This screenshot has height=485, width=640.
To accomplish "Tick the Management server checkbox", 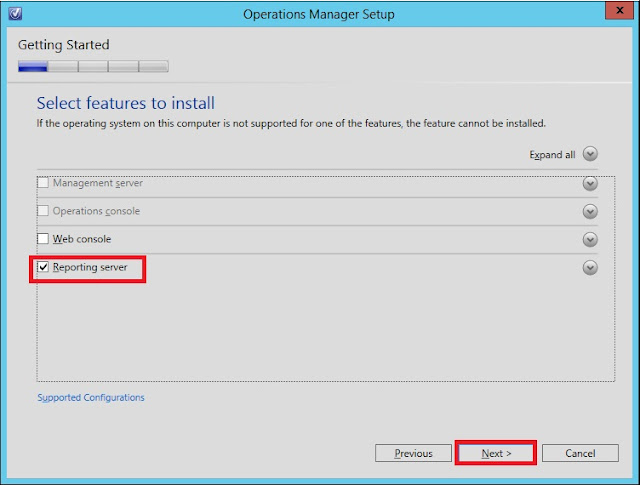I will tap(43, 182).
